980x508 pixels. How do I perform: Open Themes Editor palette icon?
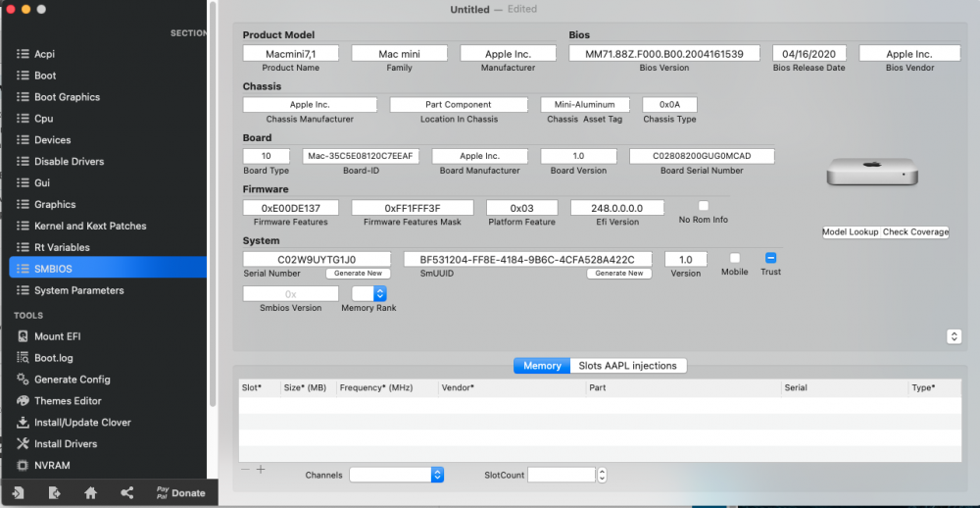click(24, 400)
